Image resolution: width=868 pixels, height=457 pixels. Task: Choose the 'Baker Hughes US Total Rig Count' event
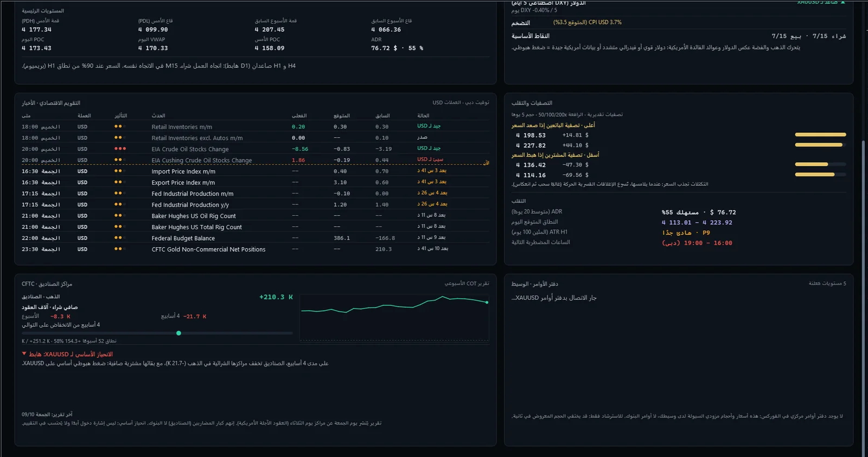pos(196,227)
